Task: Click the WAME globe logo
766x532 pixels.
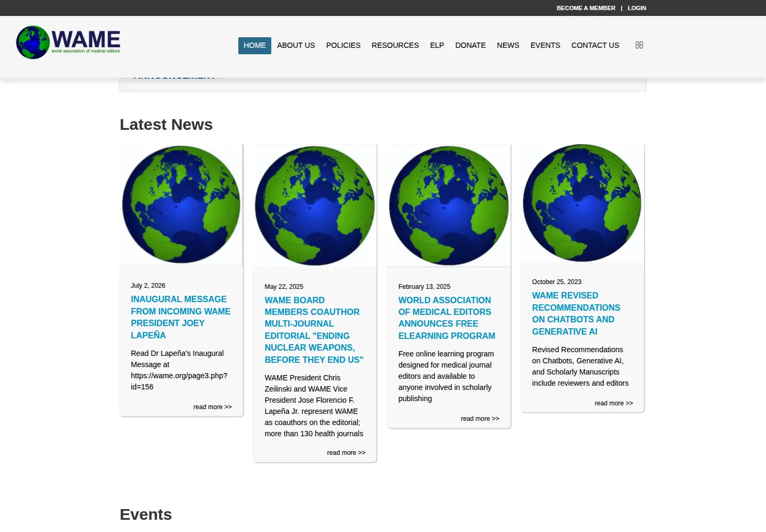Action: [x=68, y=42]
